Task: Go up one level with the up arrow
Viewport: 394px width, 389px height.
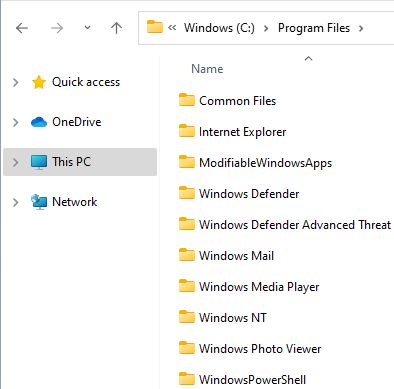Action: pos(116,28)
